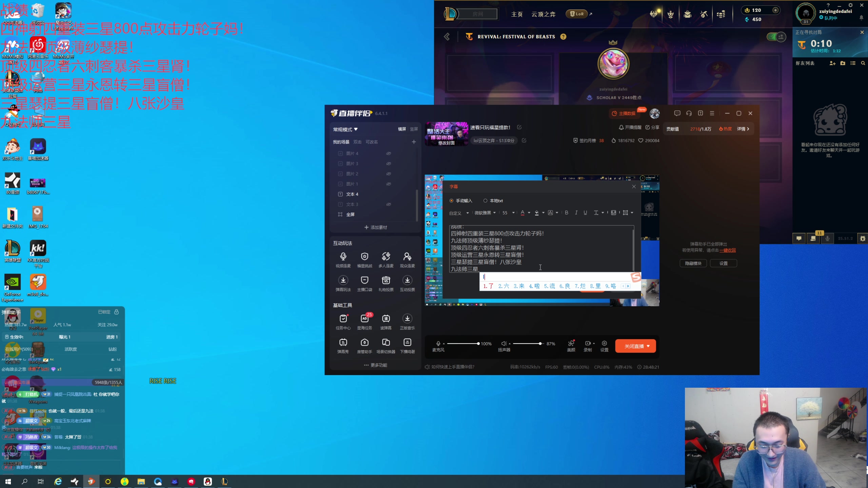Open 下播鸣谢 end-stream thanks tool

click(407, 345)
